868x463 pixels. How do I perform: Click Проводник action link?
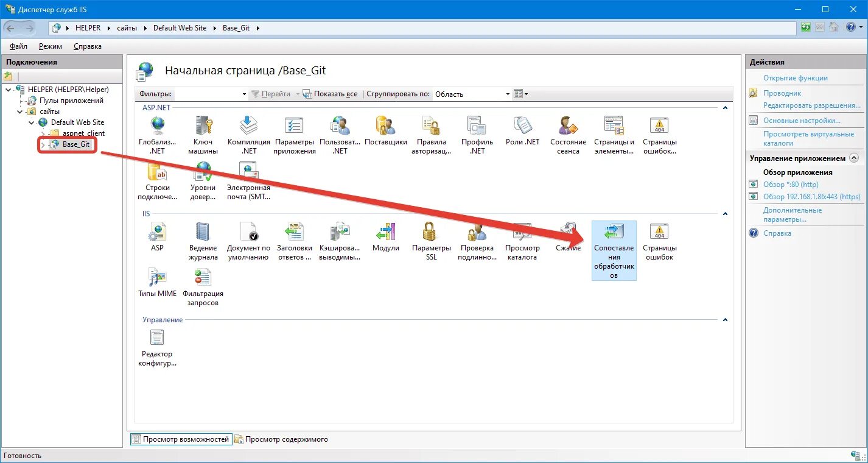click(782, 93)
